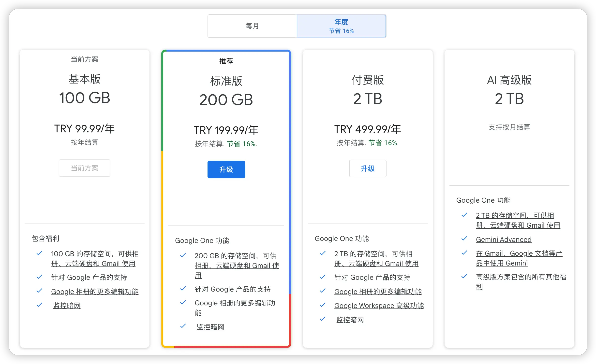Viewport: 596px width, 364px height.
Task: Open 2 TB 的存储空间 link in AI 高级版
Action: pos(518,220)
